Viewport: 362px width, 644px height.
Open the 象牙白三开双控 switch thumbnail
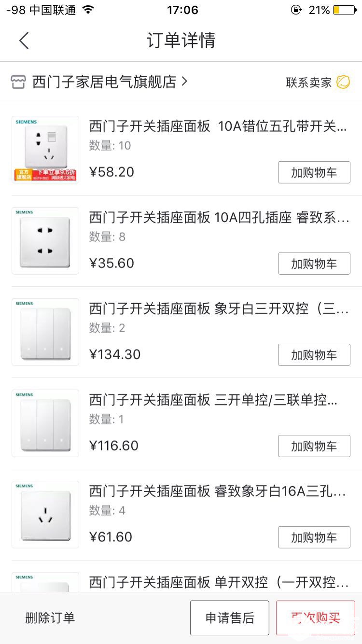[45, 332]
